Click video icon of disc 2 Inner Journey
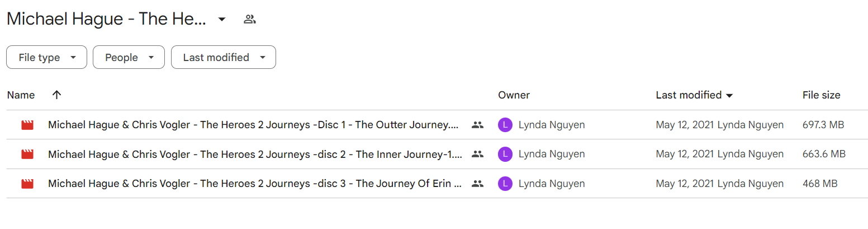This screenshot has width=868, height=229. point(27,154)
